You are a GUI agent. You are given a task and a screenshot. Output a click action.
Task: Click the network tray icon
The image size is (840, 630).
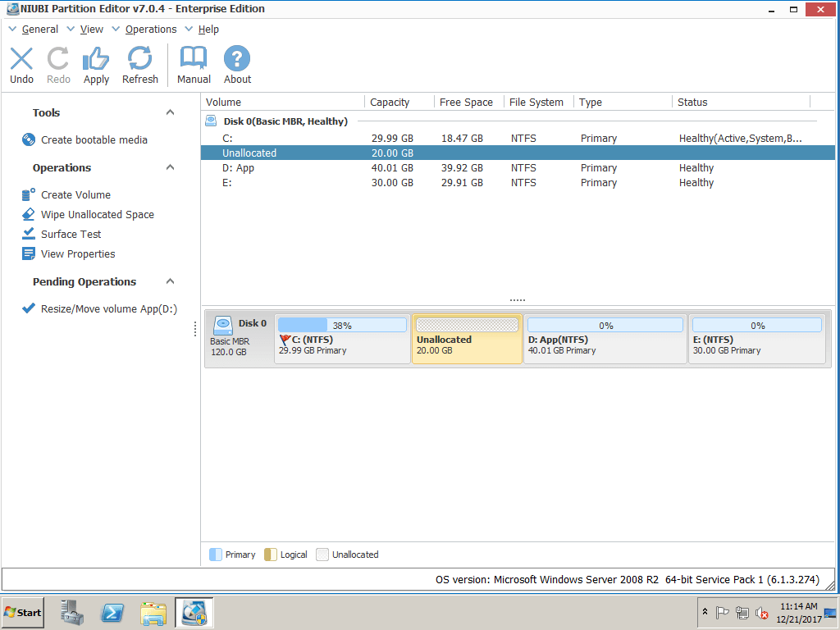(x=742, y=612)
